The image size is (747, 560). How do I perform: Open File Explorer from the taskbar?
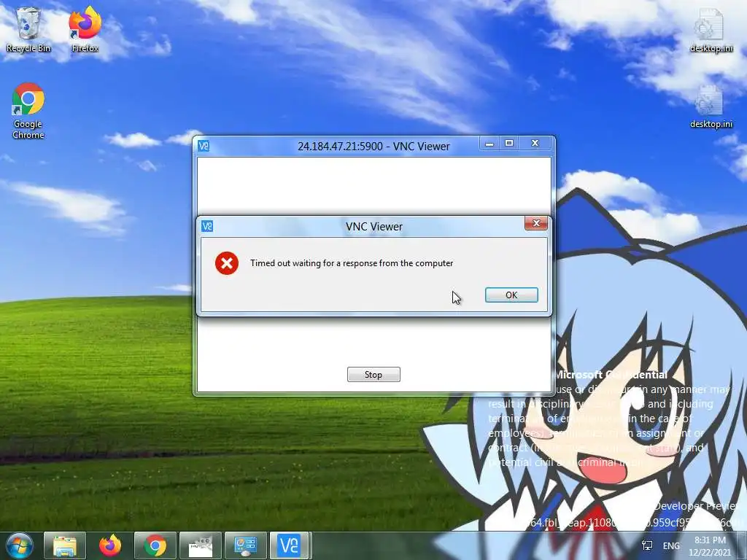pyautogui.click(x=65, y=545)
